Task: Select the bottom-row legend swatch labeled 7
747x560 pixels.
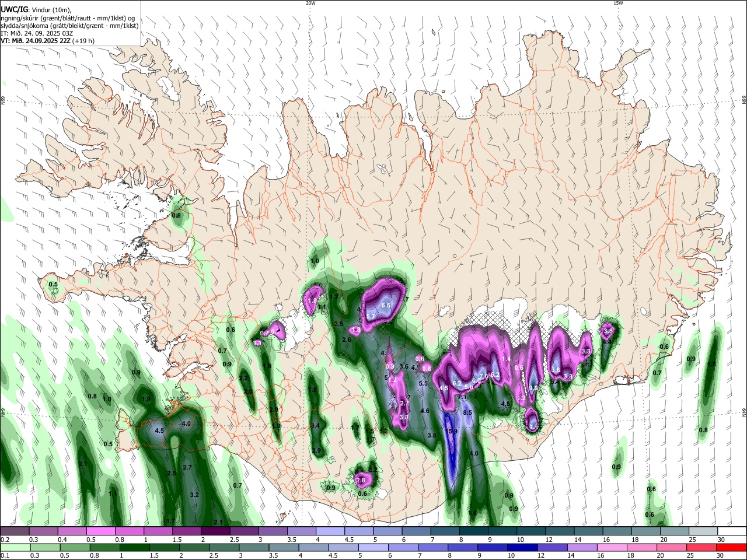Action: point(432,548)
